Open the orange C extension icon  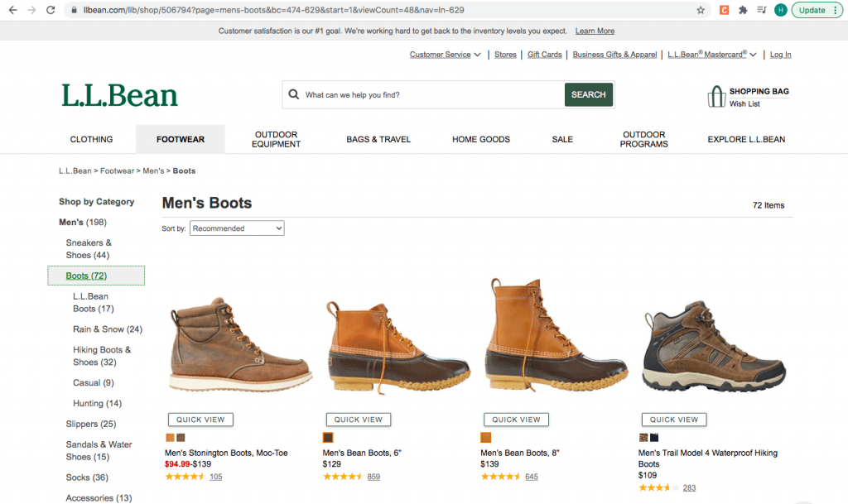click(724, 10)
